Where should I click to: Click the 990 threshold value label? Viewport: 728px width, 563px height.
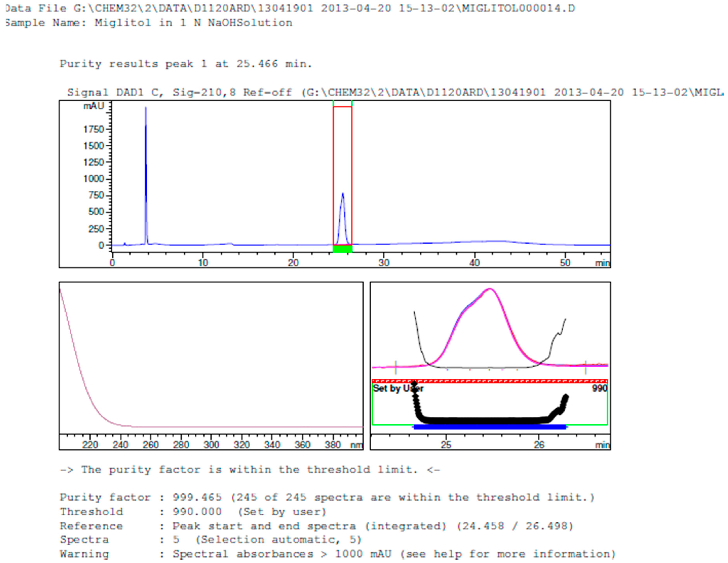600,388
